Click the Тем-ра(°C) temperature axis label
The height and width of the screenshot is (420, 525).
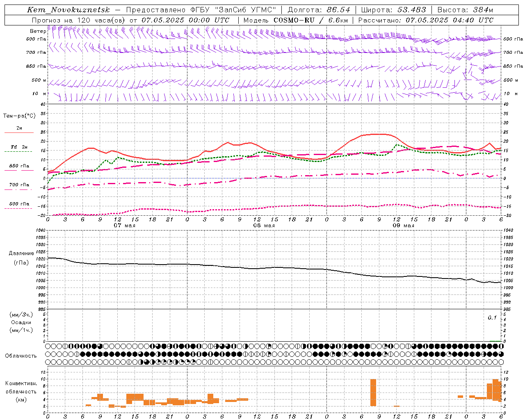point(19,116)
